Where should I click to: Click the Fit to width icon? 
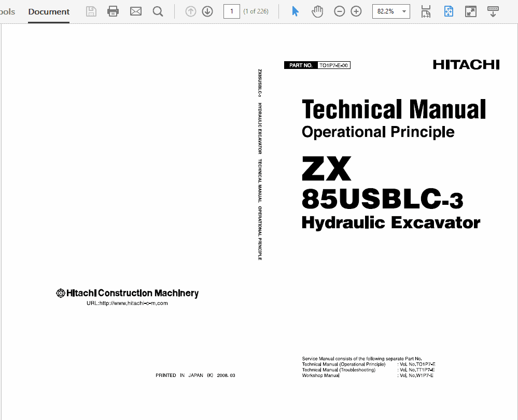click(426, 11)
